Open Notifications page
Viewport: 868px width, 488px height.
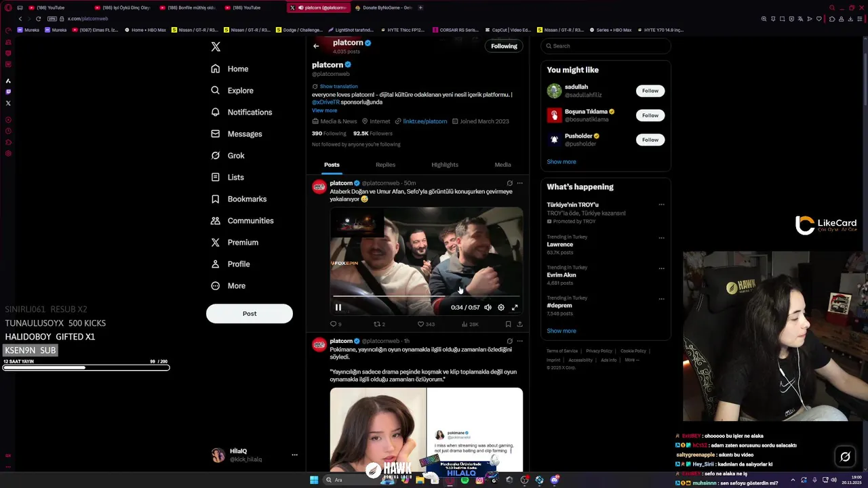[241, 112]
